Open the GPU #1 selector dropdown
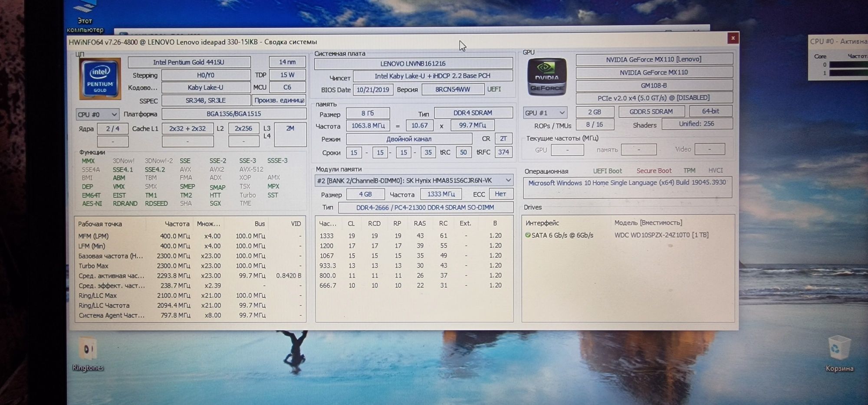The image size is (868, 405). [545, 113]
